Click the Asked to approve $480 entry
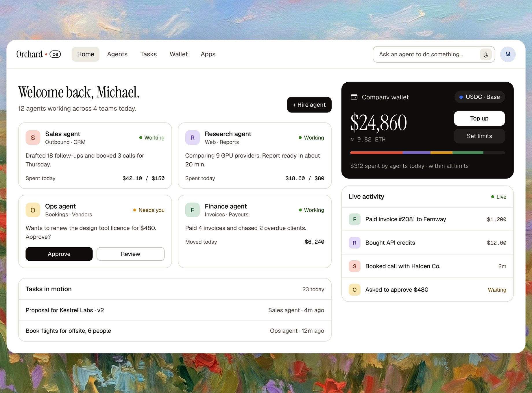 [x=427, y=290]
